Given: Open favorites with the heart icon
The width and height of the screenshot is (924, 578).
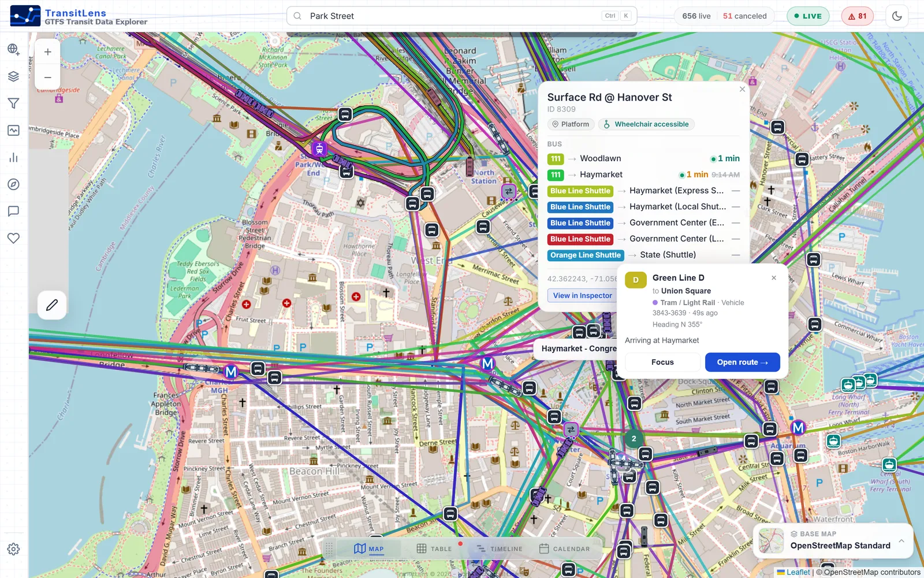Looking at the screenshot, I should click(x=13, y=238).
